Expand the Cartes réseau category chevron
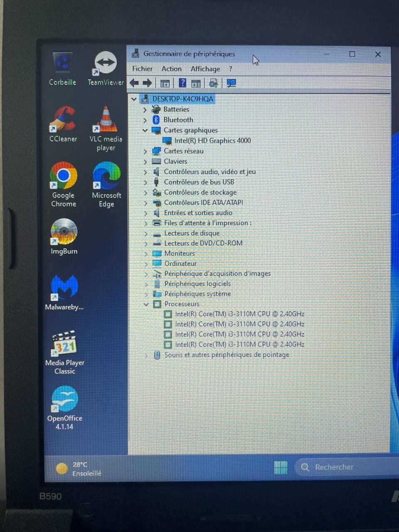The width and height of the screenshot is (399, 532). coord(145,151)
